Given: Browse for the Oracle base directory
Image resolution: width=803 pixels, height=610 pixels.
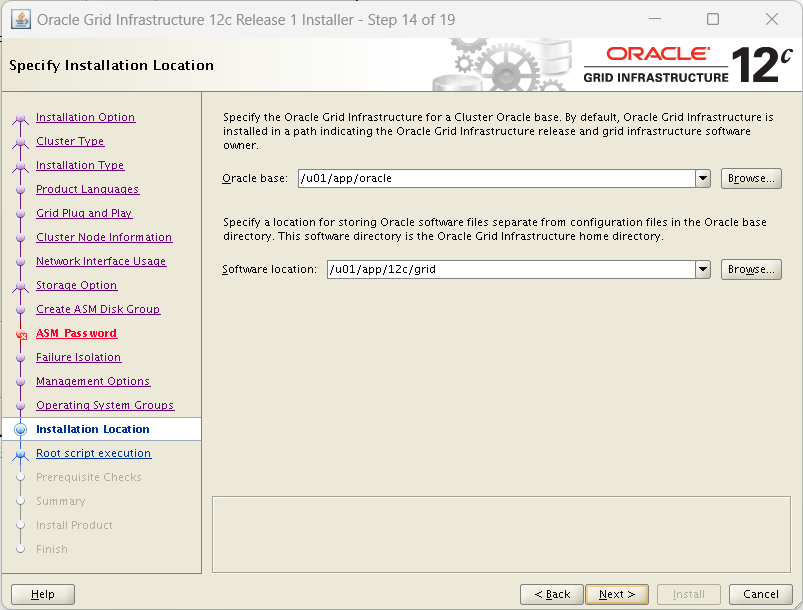Looking at the screenshot, I should 751,178.
